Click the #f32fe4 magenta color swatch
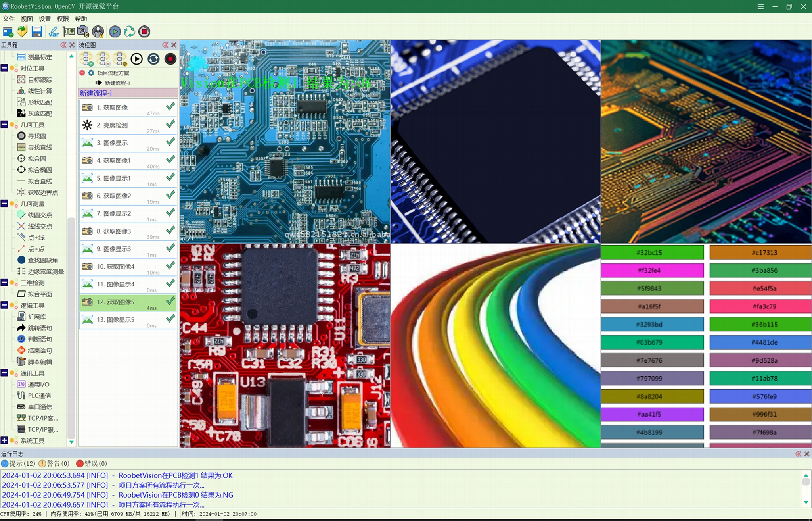This screenshot has height=521, width=812. [x=652, y=271]
